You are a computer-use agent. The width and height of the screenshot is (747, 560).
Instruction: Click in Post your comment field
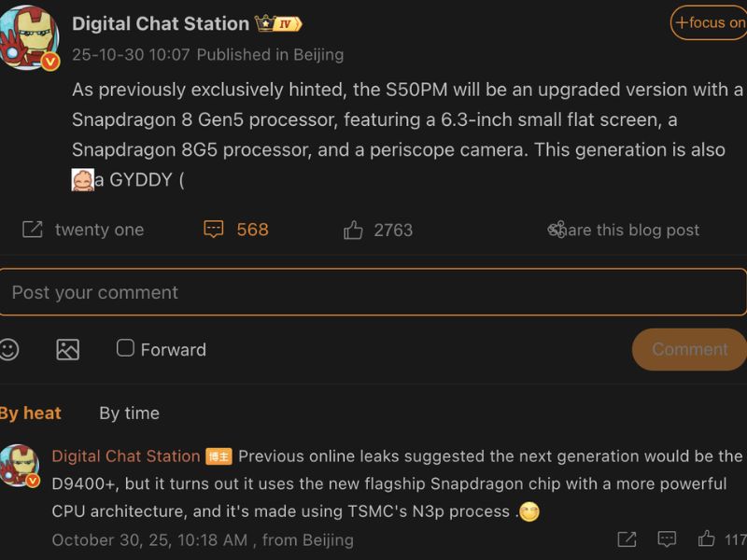pyautogui.click(x=372, y=292)
